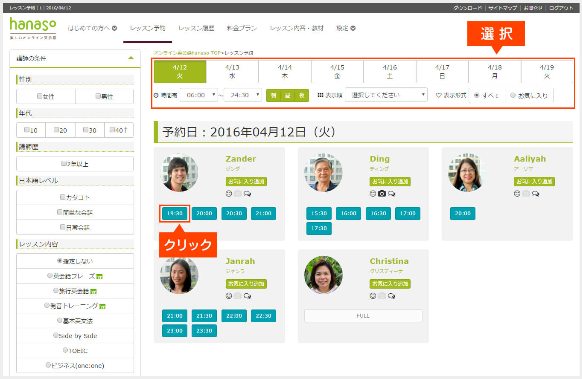Check the age 20 checkbox in the sidebar
582x379 pixels.
click(56, 130)
